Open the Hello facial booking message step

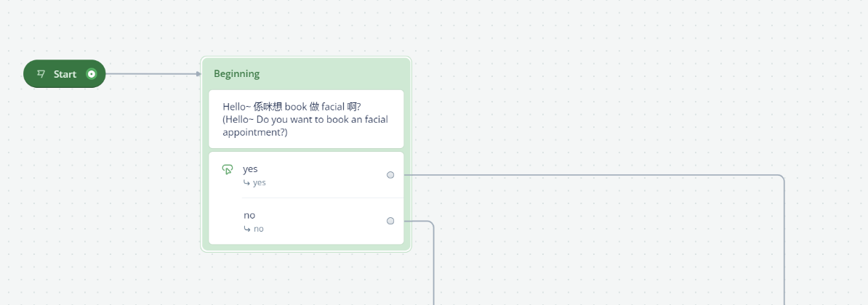[x=306, y=119]
